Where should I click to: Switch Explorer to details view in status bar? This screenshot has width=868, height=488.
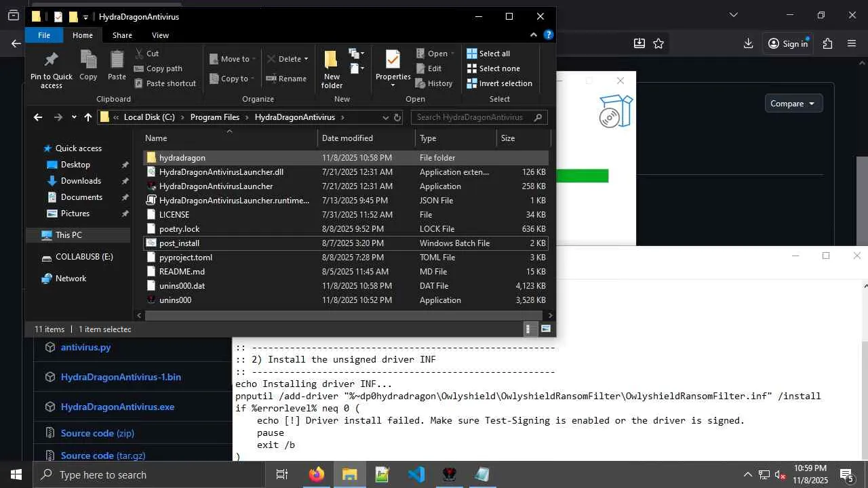coord(530,329)
